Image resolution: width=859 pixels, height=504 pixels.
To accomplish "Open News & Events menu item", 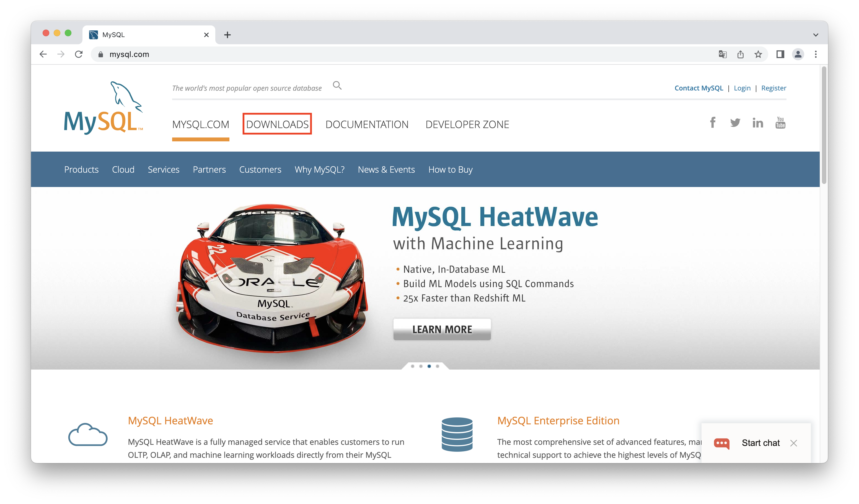I will [x=386, y=169].
